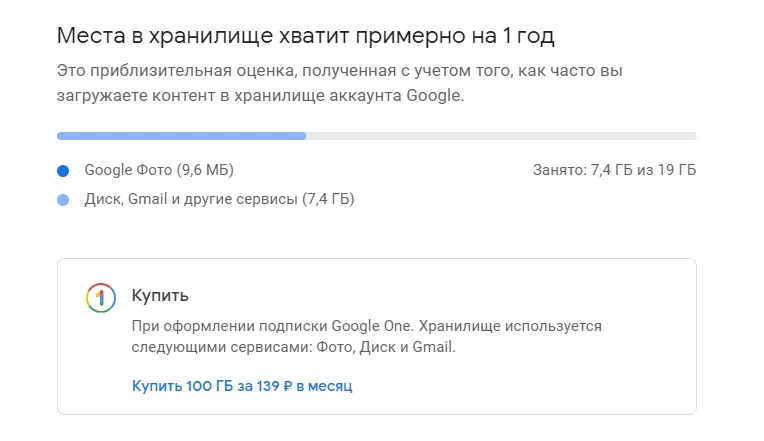Click the dark blue Google Фото legend dot
The width and height of the screenshot is (764, 441).
[x=63, y=171]
